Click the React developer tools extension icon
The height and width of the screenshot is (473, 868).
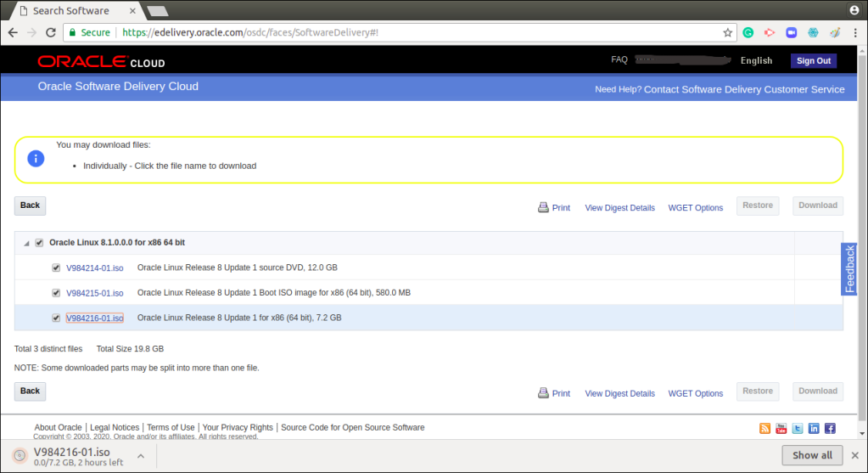click(x=813, y=32)
